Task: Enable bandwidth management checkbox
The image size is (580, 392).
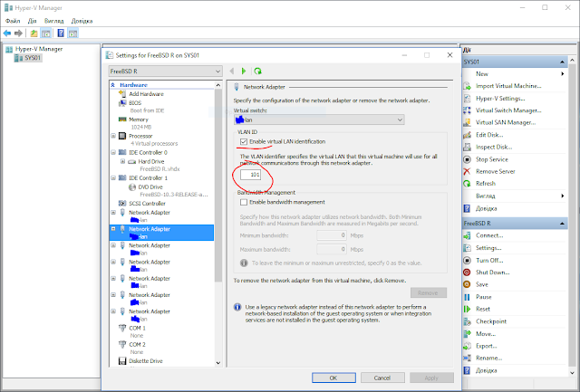Action: point(242,202)
